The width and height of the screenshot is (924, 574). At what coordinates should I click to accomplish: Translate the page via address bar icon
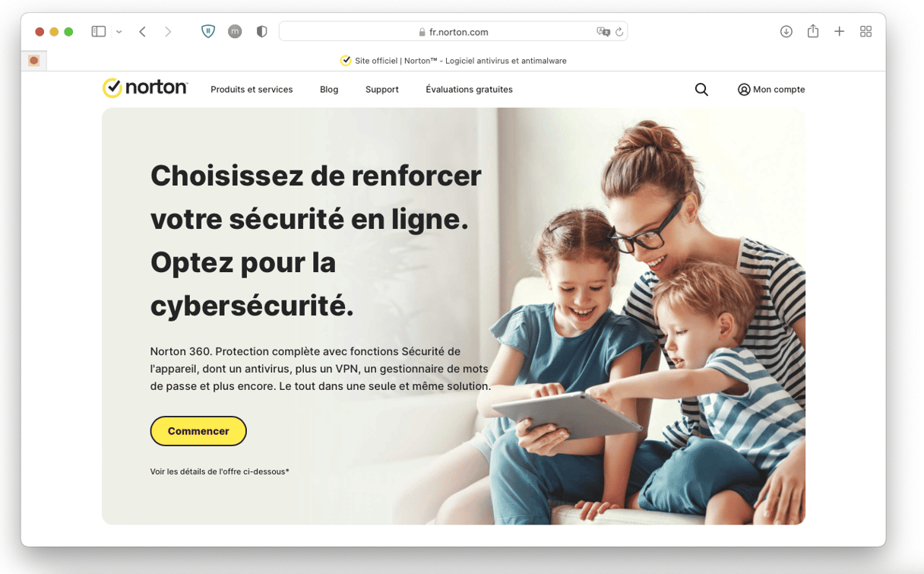tap(603, 32)
